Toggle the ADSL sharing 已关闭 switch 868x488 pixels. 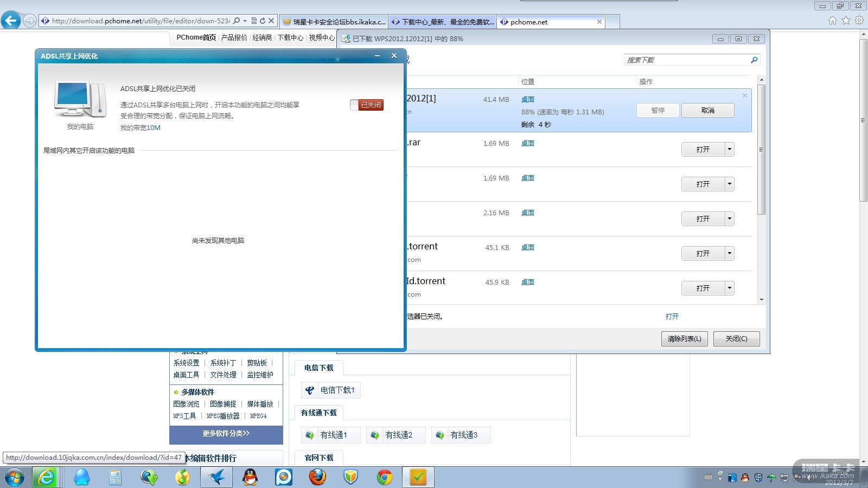[x=367, y=105]
